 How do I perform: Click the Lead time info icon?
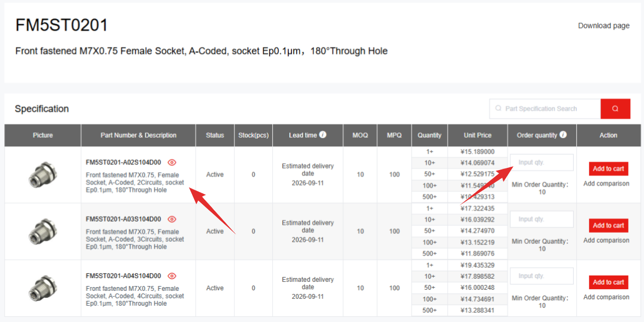(323, 135)
